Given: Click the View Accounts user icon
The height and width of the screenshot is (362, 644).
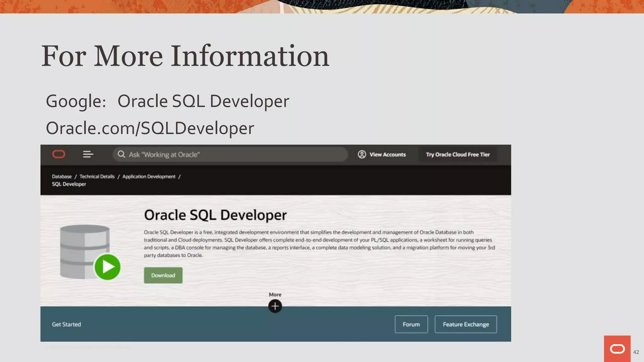Looking at the screenshot, I should 362,154.
